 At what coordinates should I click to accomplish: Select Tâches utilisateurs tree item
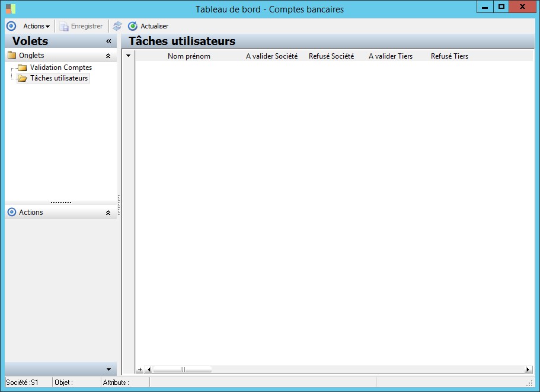tap(59, 78)
